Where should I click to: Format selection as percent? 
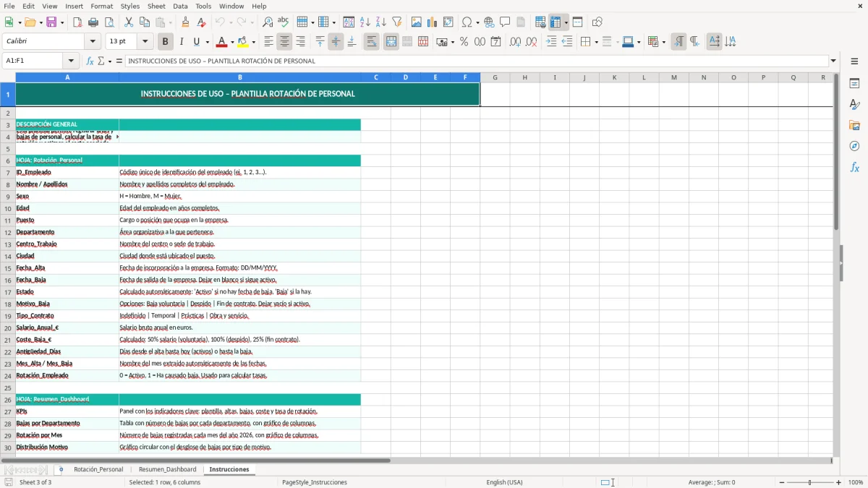pos(464,42)
